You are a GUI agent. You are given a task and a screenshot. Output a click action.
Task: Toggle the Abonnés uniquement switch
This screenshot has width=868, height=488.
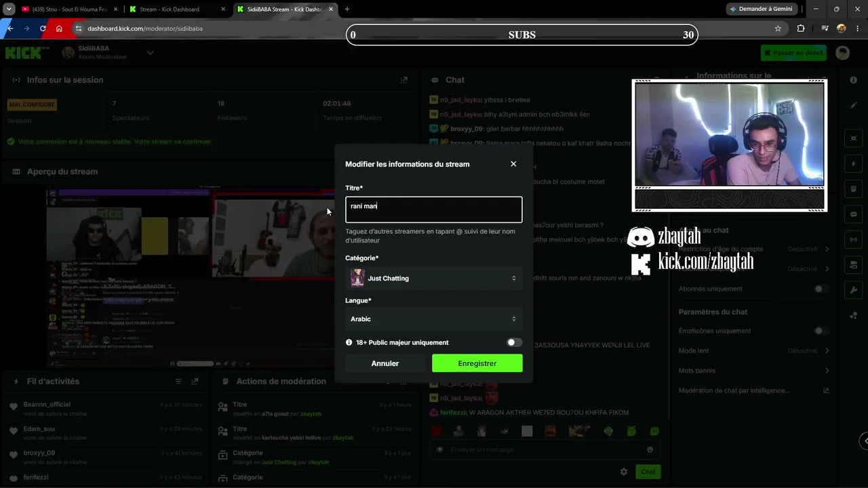[x=821, y=289]
